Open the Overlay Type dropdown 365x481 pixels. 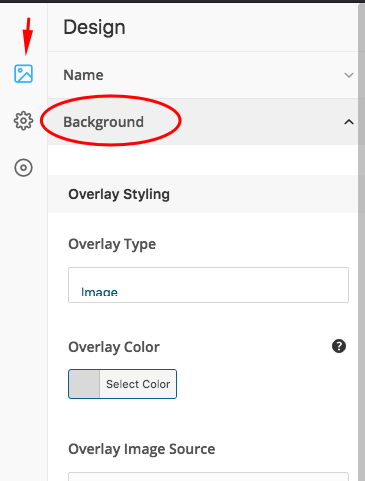click(208, 285)
